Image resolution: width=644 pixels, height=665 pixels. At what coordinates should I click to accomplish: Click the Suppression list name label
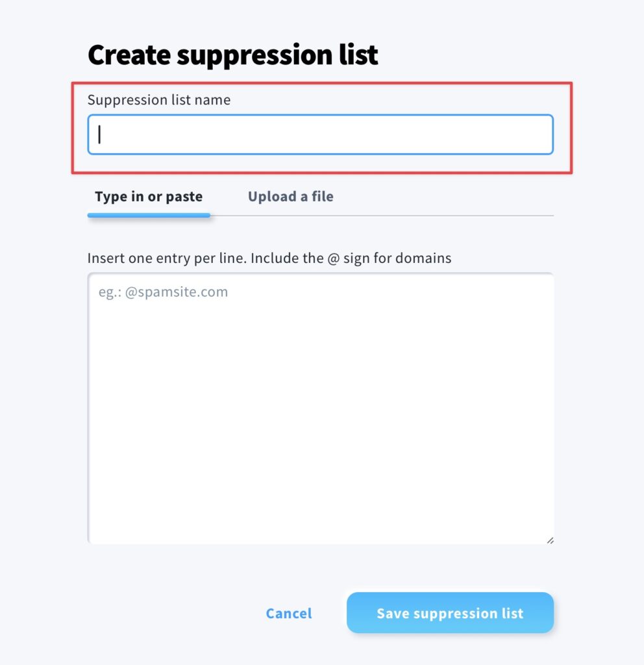(159, 99)
